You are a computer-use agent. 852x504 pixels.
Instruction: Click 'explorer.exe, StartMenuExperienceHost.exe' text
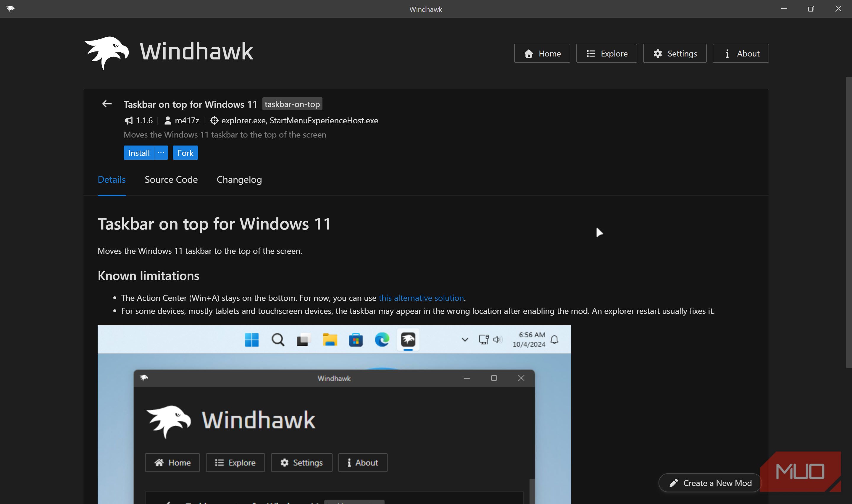tap(299, 121)
